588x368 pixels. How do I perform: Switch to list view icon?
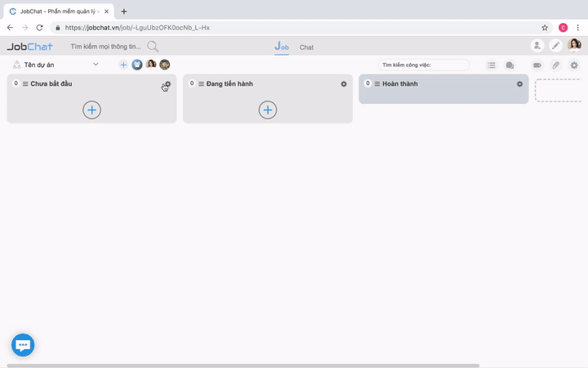[492, 65]
